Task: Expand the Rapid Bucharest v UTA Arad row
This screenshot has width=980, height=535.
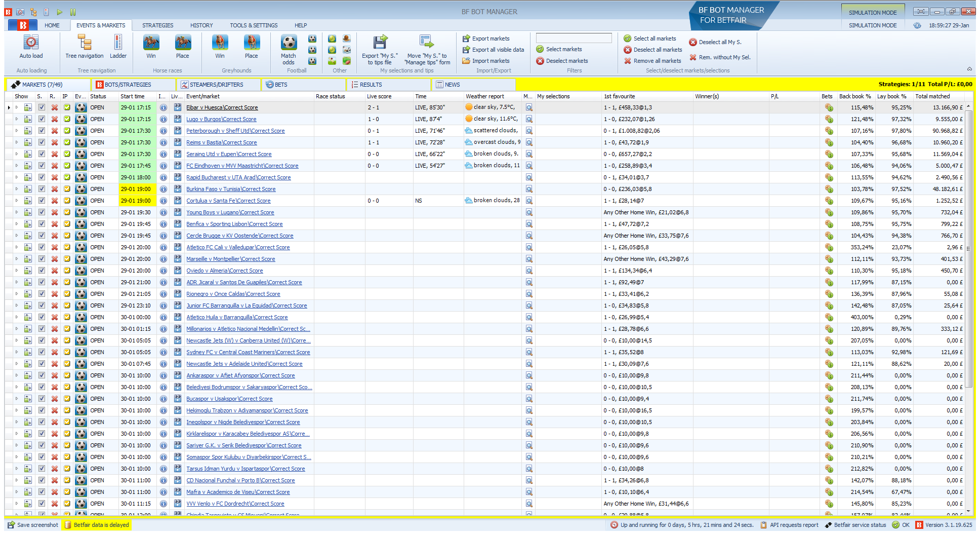Action: 16,177
